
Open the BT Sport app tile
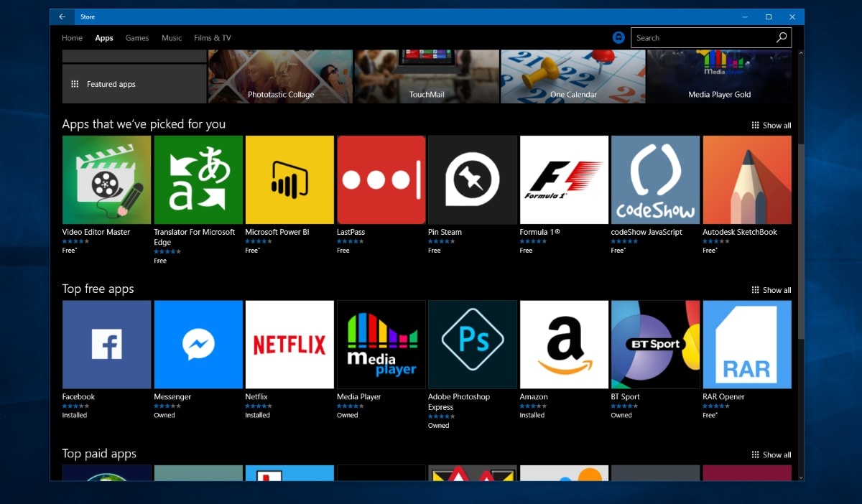[655, 344]
